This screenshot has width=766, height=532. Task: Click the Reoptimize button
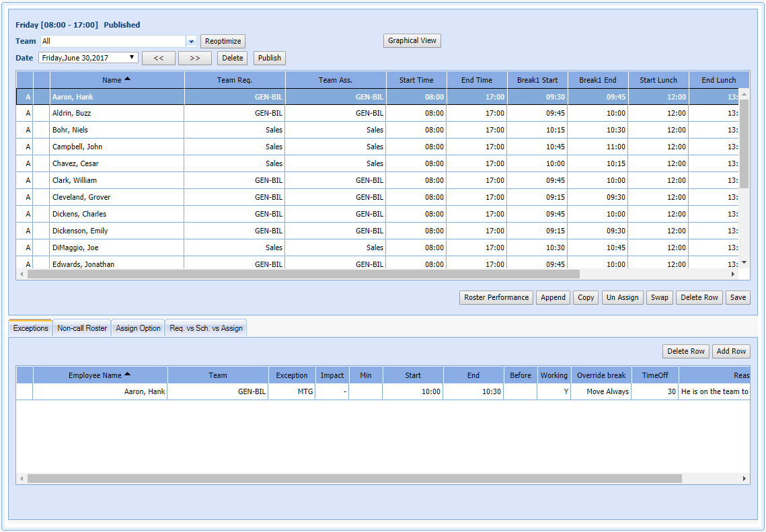(x=223, y=42)
